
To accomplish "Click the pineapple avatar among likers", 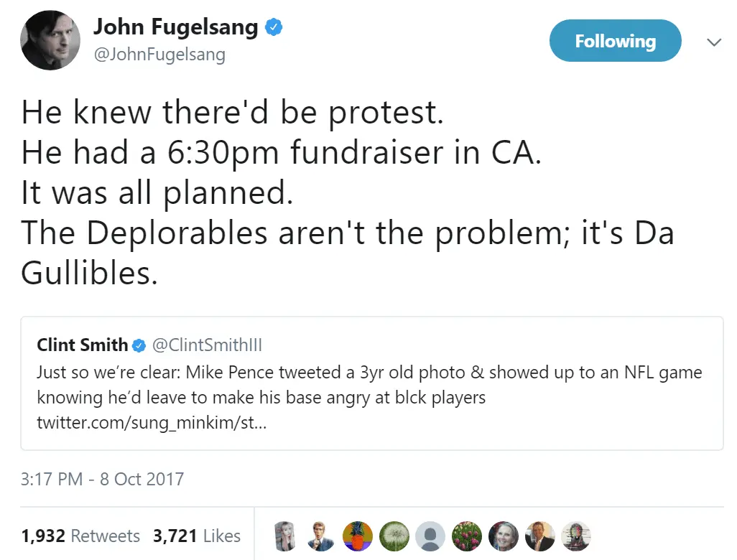I will point(356,536).
